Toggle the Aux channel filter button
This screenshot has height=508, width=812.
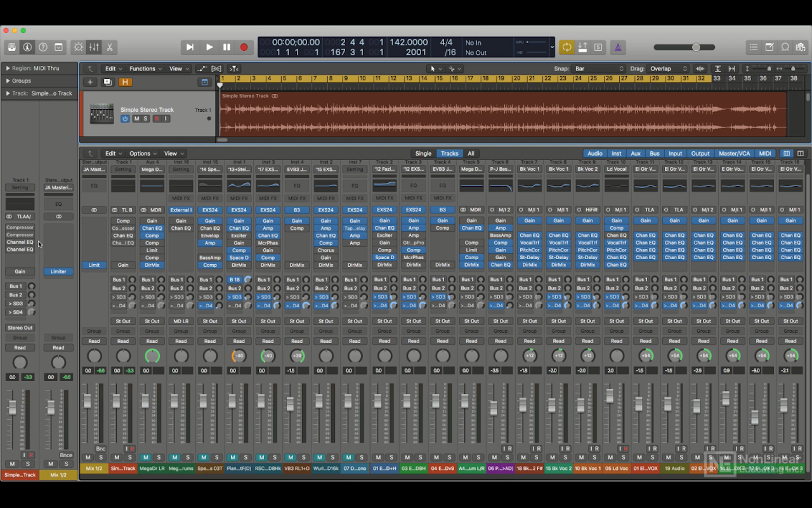pyautogui.click(x=635, y=154)
